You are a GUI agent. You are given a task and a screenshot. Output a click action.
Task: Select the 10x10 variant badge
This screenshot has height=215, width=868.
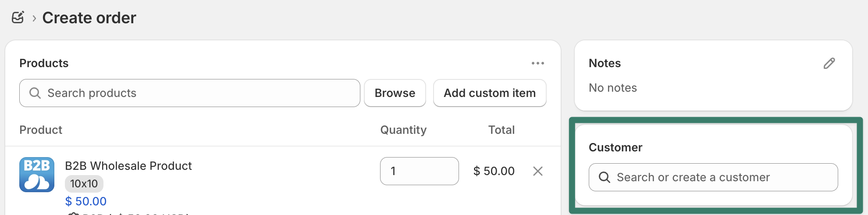coord(84,184)
